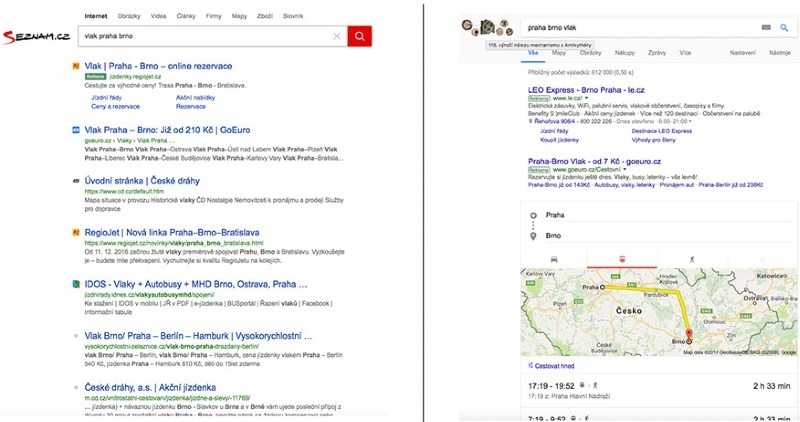Open the Slovník tab on Seznam
The width and height of the screenshot is (800, 422).
point(293,16)
